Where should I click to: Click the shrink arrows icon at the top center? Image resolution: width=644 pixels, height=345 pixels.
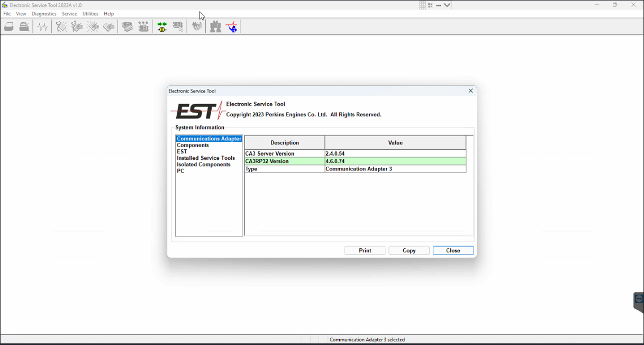point(430,5)
